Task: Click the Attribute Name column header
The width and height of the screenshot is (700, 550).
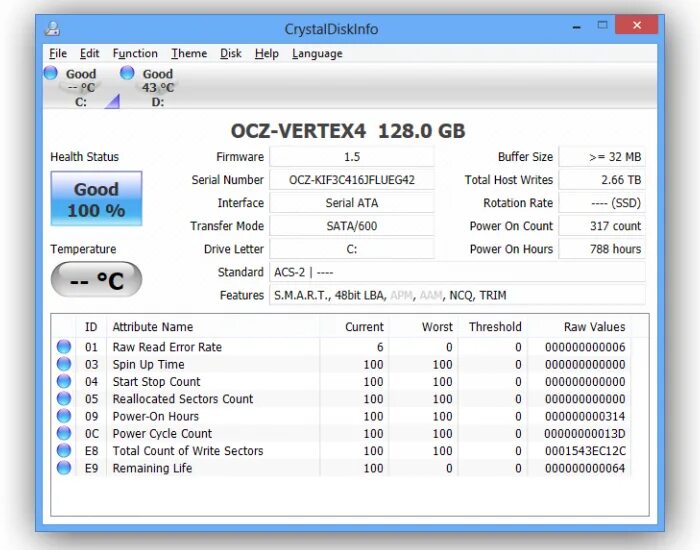Action: tap(213, 327)
